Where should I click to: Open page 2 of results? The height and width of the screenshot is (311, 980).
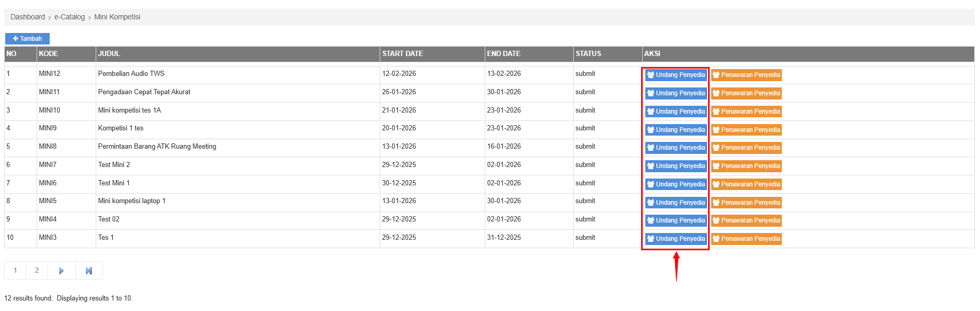tap(37, 271)
